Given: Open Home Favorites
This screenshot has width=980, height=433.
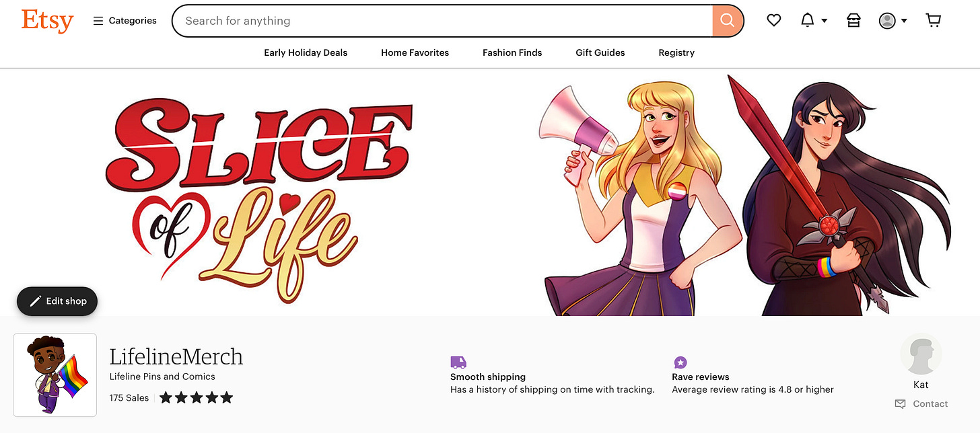Looking at the screenshot, I should tap(415, 52).
